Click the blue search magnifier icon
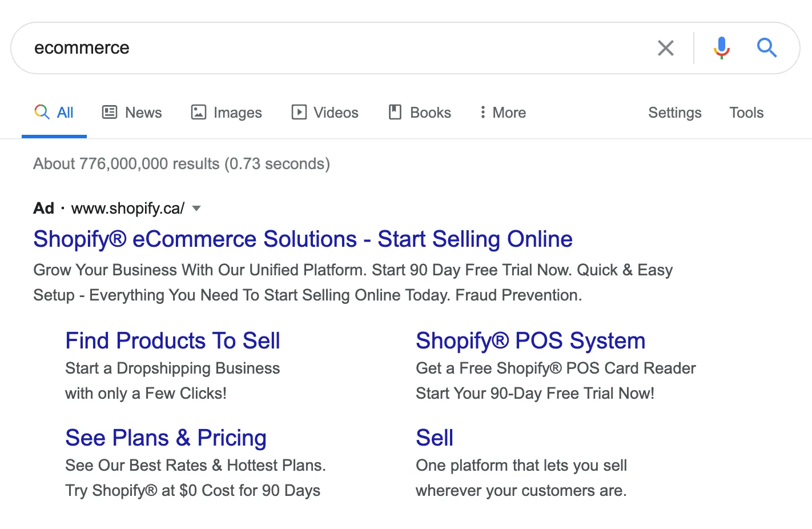Screen dimensions: 812x529 pos(767,48)
